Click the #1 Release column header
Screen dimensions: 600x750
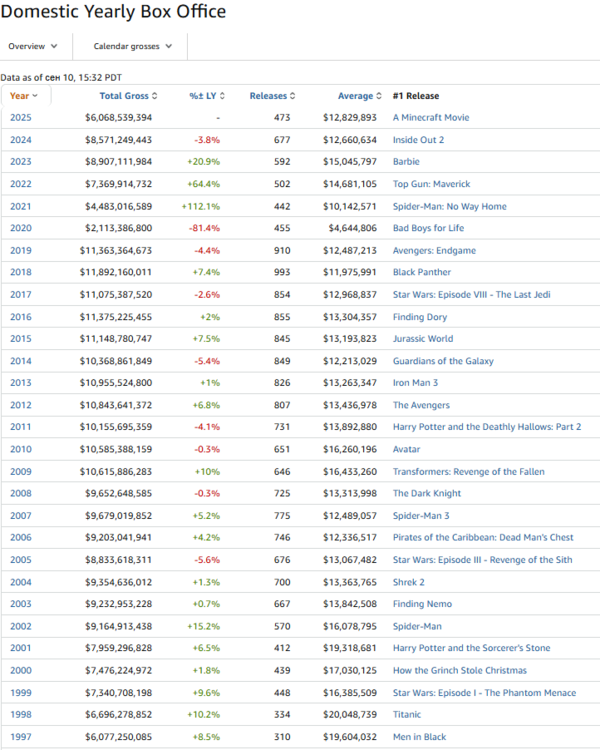click(415, 96)
